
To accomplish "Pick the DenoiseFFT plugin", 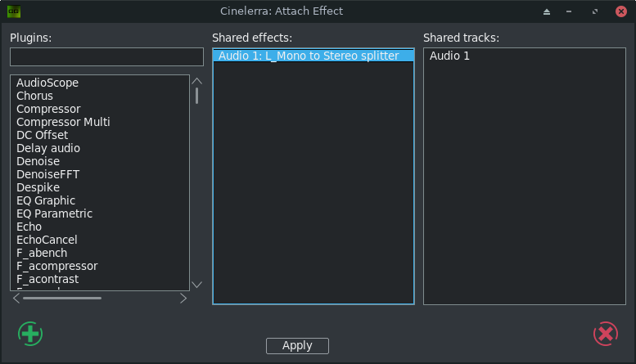I will 47,174.
